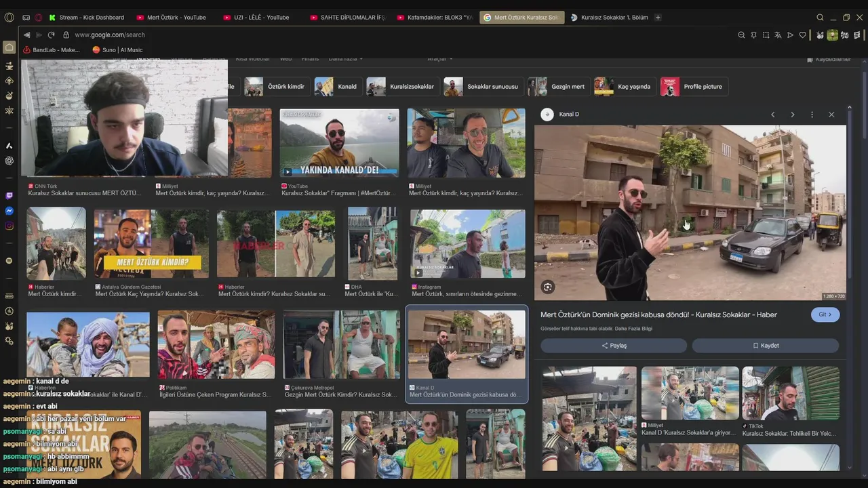
Task: Reload the page with the refresh icon
Action: (51, 35)
